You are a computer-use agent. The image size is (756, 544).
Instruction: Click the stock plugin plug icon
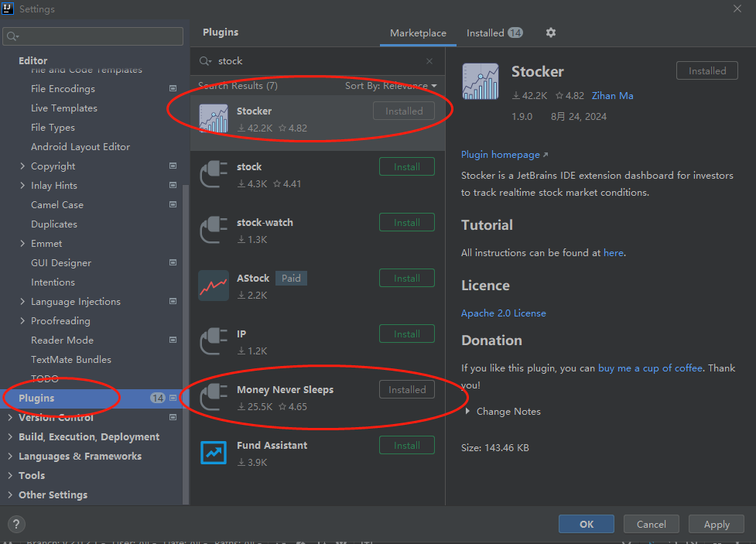click(x=214, y=174)
